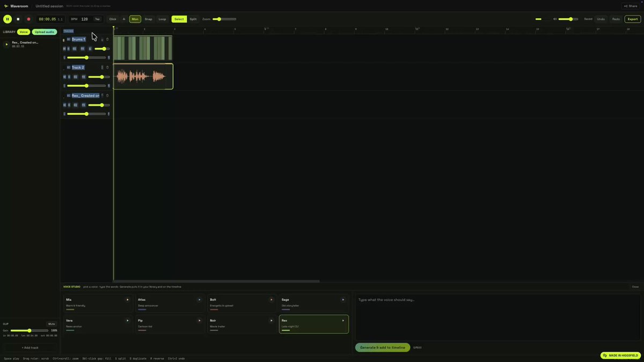Toggle Snap in the toolbar
The image size is (644, 362).
click(x=148, y=19)
